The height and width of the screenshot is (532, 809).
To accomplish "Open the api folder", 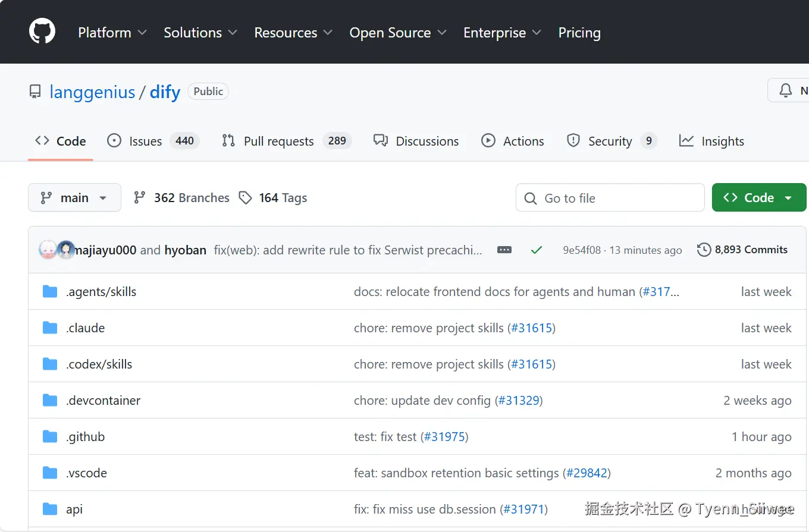I will coord(74,509).
